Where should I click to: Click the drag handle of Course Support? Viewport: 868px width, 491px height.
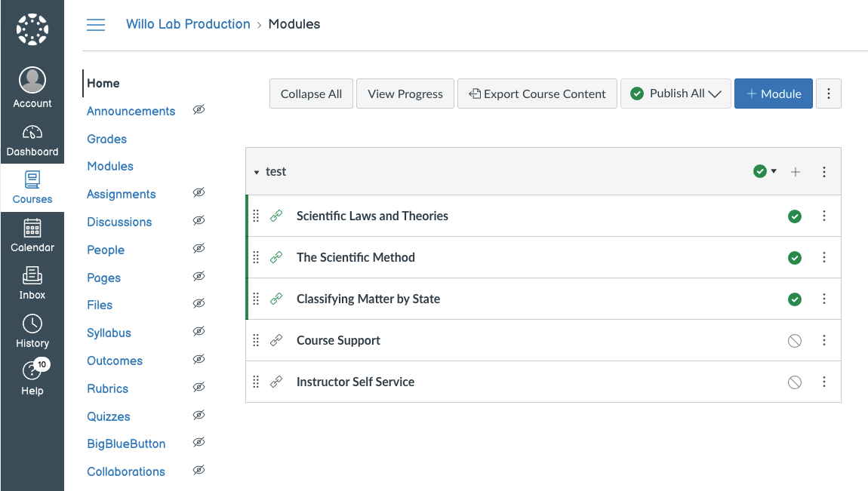(x=256, y=340)
